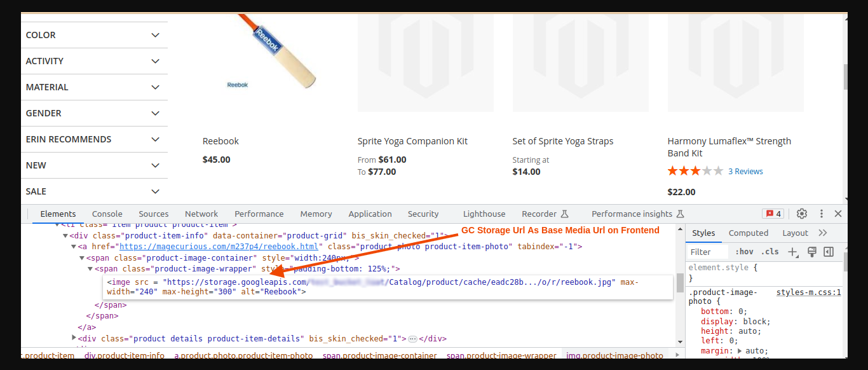868x370 pixels.
Task: Click the reebook.html href link in Elements
Action: (218, 246)
